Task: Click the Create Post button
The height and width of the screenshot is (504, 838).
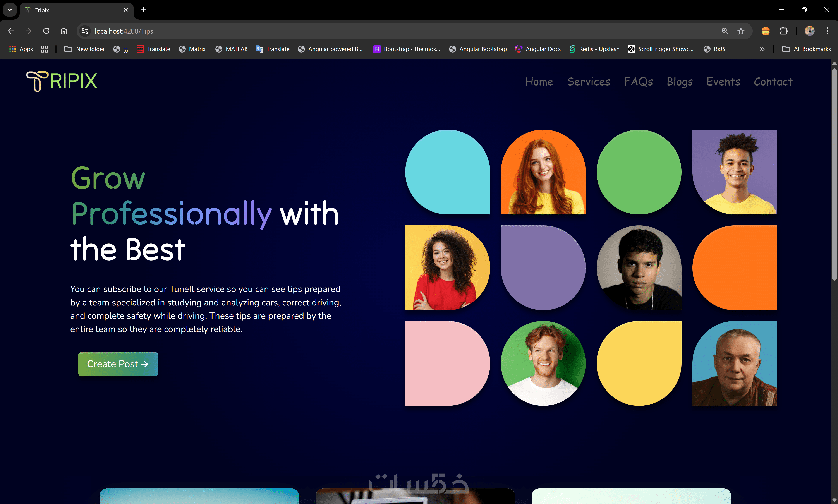Action: (x=118, y=364)
